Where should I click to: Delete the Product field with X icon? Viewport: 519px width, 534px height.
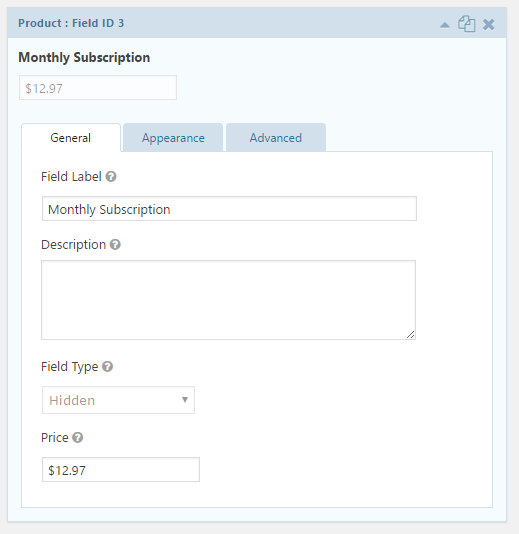tap(488, 25)
